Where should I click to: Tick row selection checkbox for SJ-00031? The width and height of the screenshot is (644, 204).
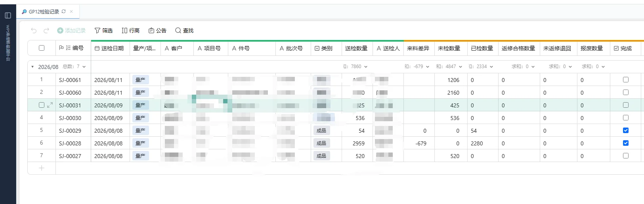click(x=42, y=105)
